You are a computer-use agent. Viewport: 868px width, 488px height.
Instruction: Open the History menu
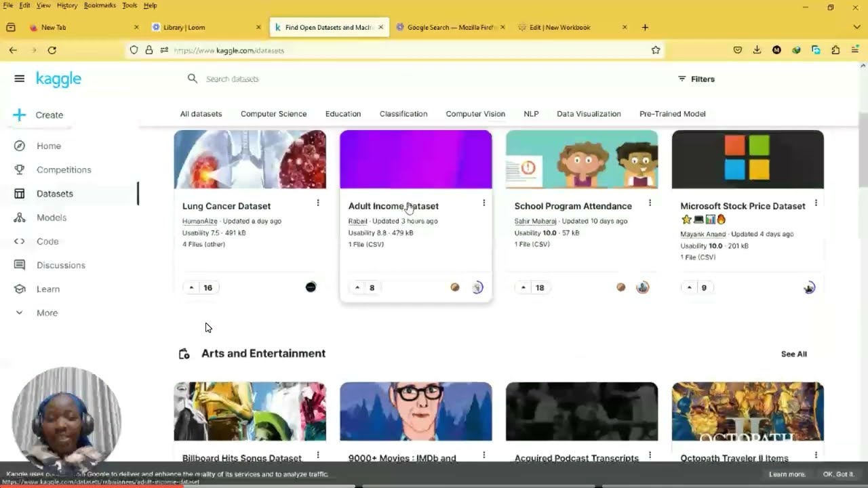click(66, 5)
